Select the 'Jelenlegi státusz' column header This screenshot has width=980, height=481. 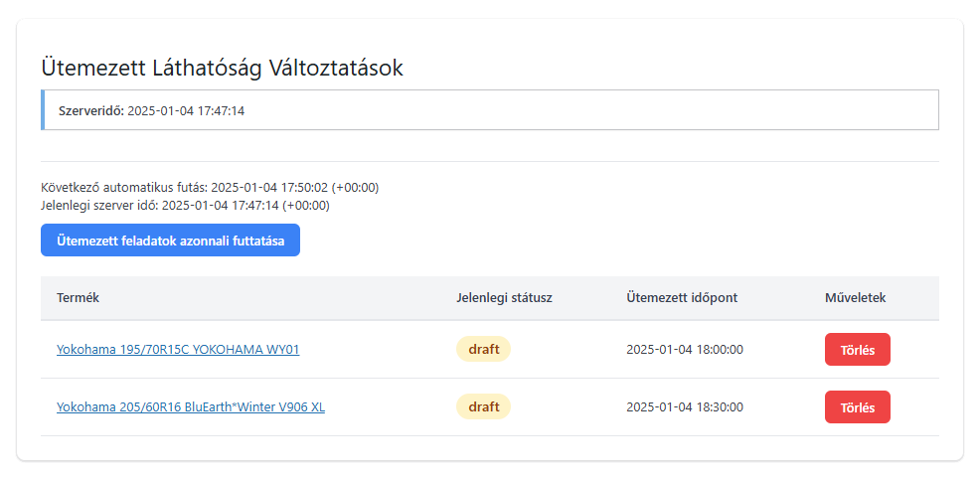click(x=504, y=298)
